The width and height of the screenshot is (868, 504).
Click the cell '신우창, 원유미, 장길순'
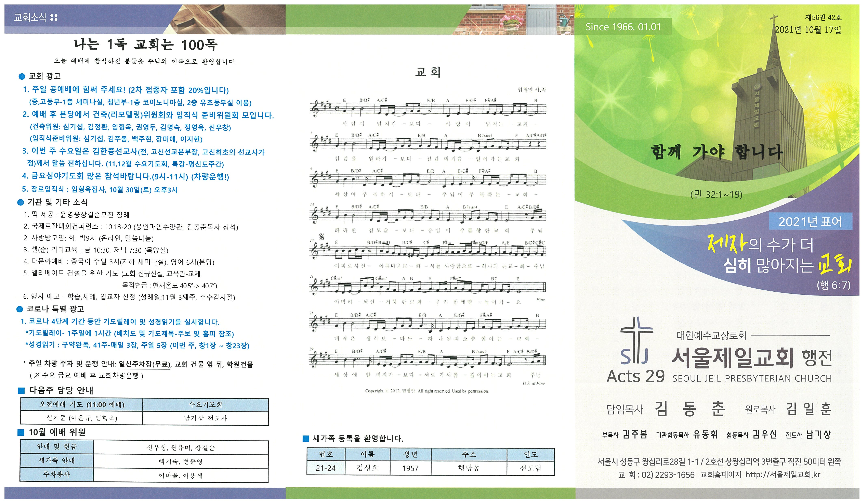pos(181,448)
